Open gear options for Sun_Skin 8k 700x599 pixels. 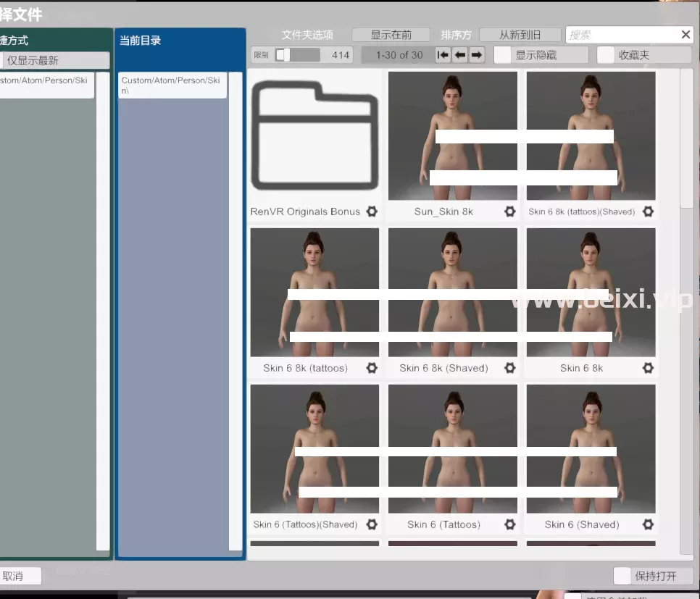tap(510, 211)
